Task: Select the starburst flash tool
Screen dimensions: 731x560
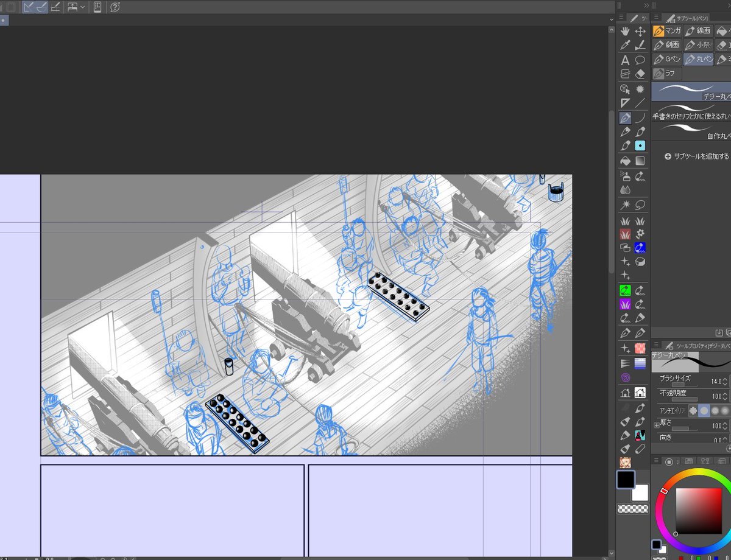Action: pos(640,89)
